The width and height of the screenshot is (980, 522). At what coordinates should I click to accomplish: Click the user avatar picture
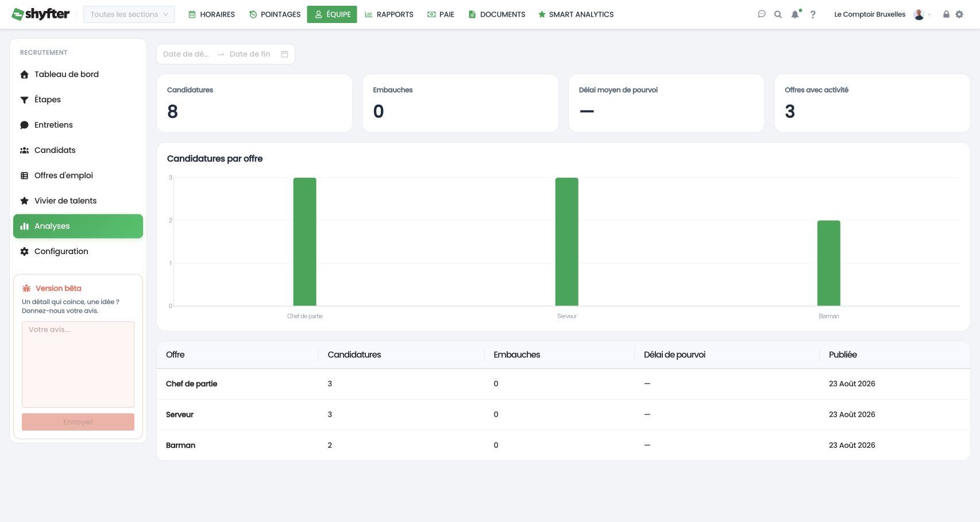pos(919,14)
